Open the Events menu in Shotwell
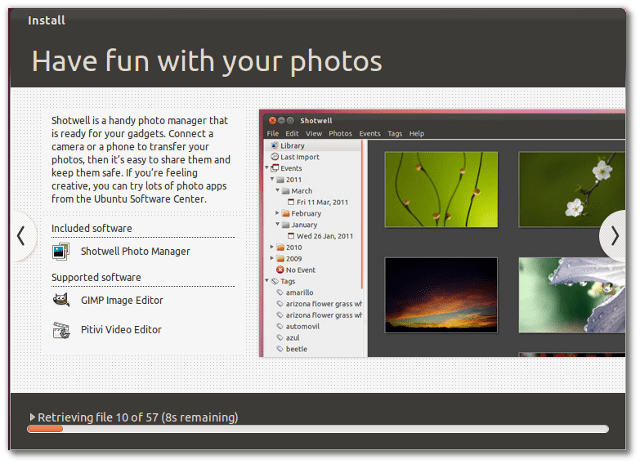This screenshot has width=640, height=464. [x=369, y=133]
